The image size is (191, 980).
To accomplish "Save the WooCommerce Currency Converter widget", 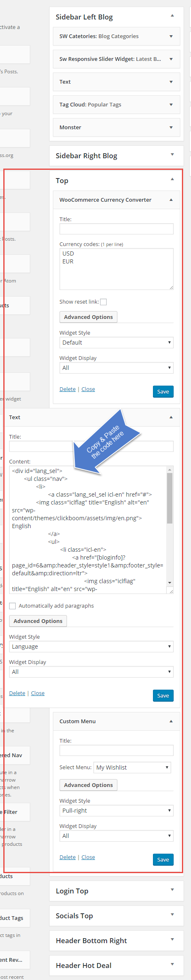I will [163, 392].
